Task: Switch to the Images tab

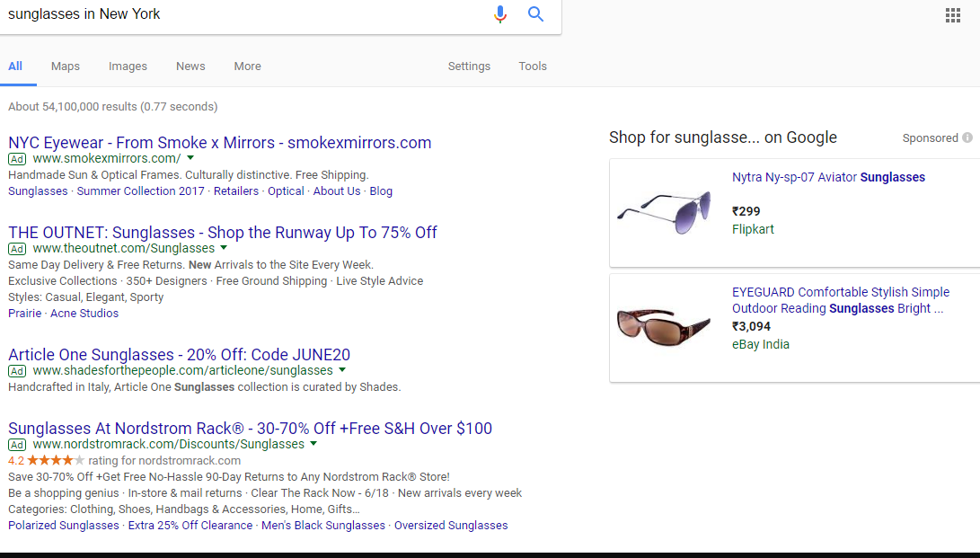Action: click(128, 66)
